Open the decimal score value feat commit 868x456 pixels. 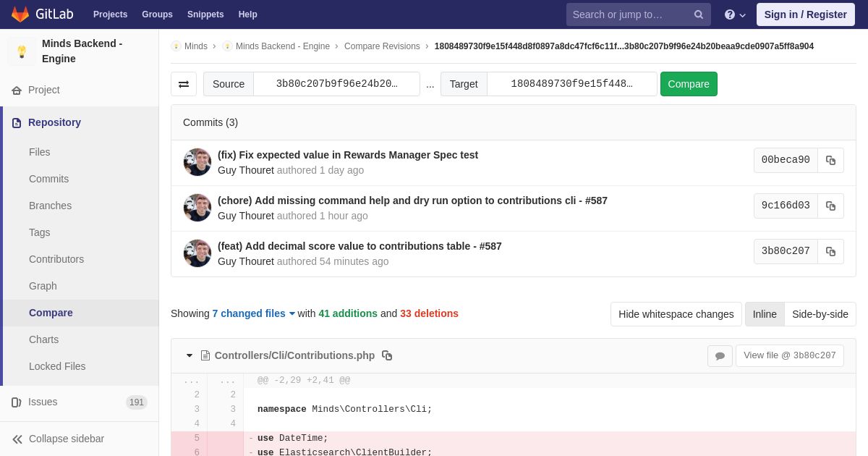click(x=359, y=246)
